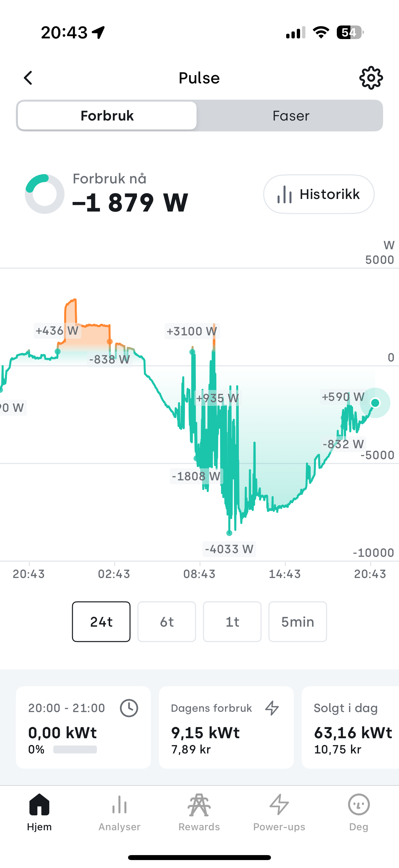The height and width of the screenshot is (868, 399).
Task: Tap the back chevron arrow
Action: pos(28,78)
